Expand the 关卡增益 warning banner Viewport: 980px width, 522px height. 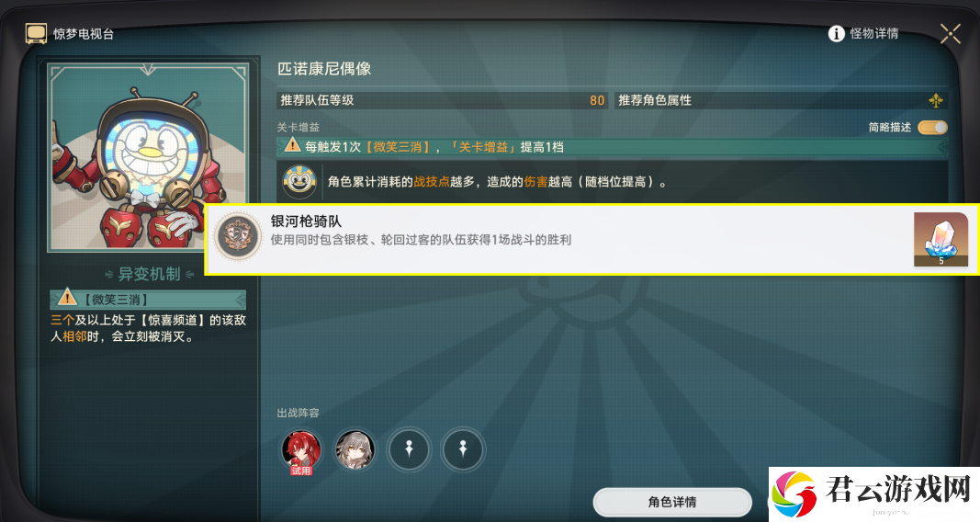click(612, 147)
